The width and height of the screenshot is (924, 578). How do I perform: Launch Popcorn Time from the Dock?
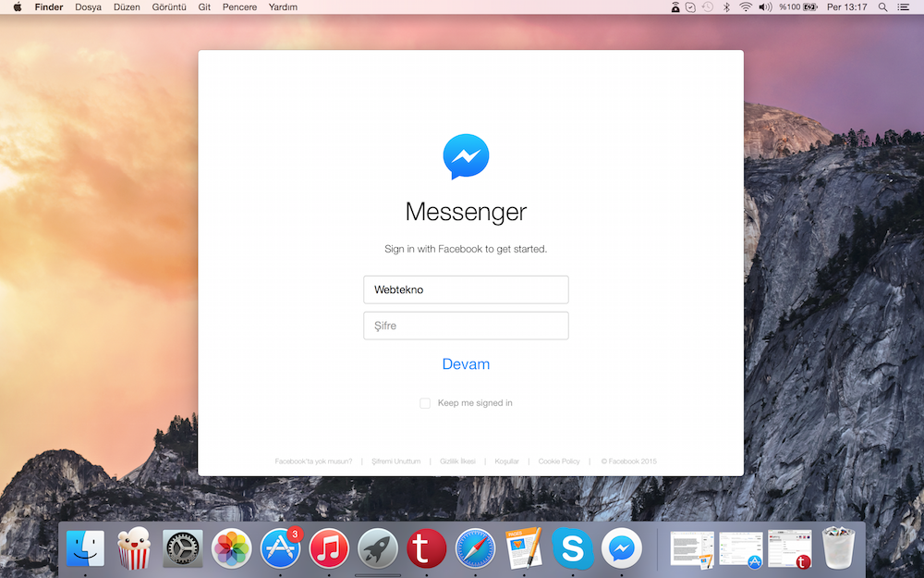tap(134, 548)
